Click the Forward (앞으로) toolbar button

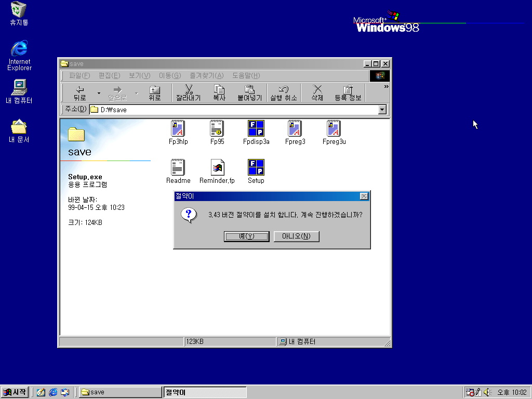pos(117,93)
